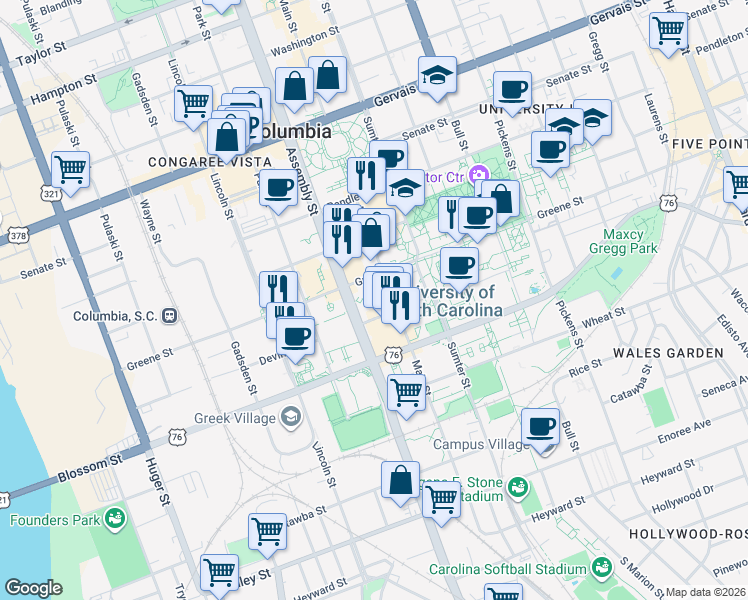Click the Campus Village label

coord(480,444)
